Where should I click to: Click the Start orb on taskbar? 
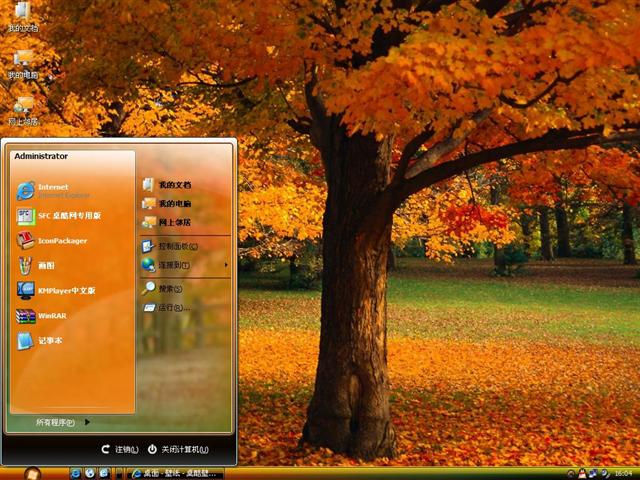click(33, 474)
